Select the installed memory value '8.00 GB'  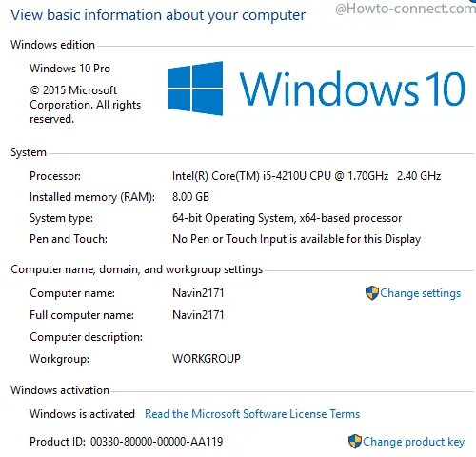tap(190, 197)
